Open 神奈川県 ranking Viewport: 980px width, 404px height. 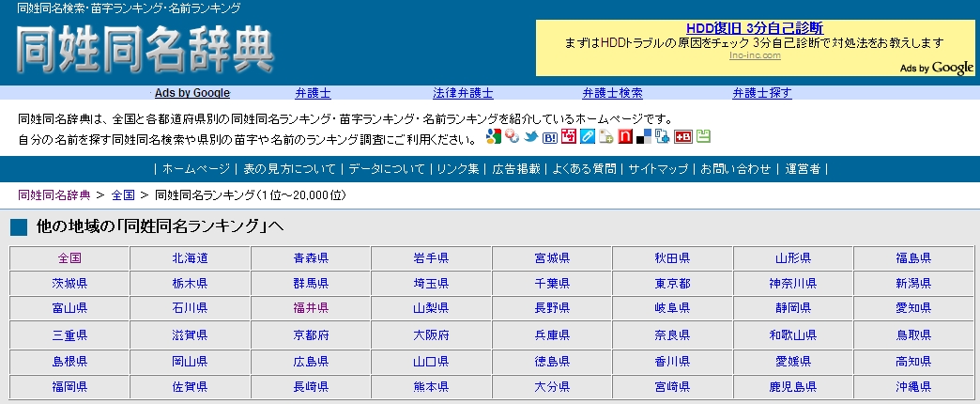coord(792,284)
